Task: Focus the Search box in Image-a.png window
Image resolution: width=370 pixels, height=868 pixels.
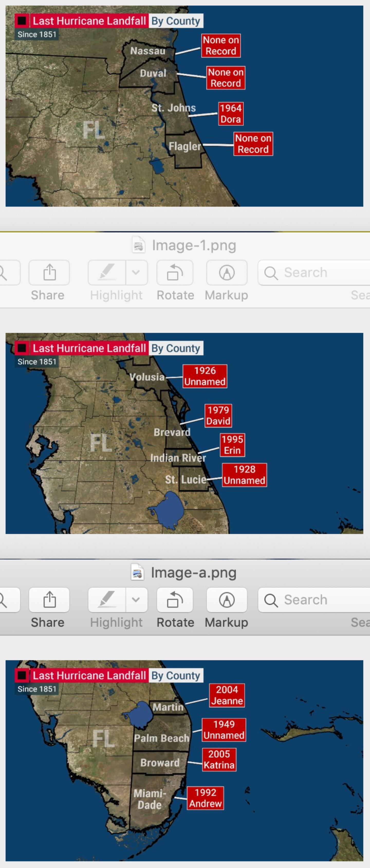Action: click(x=314, y=599)
